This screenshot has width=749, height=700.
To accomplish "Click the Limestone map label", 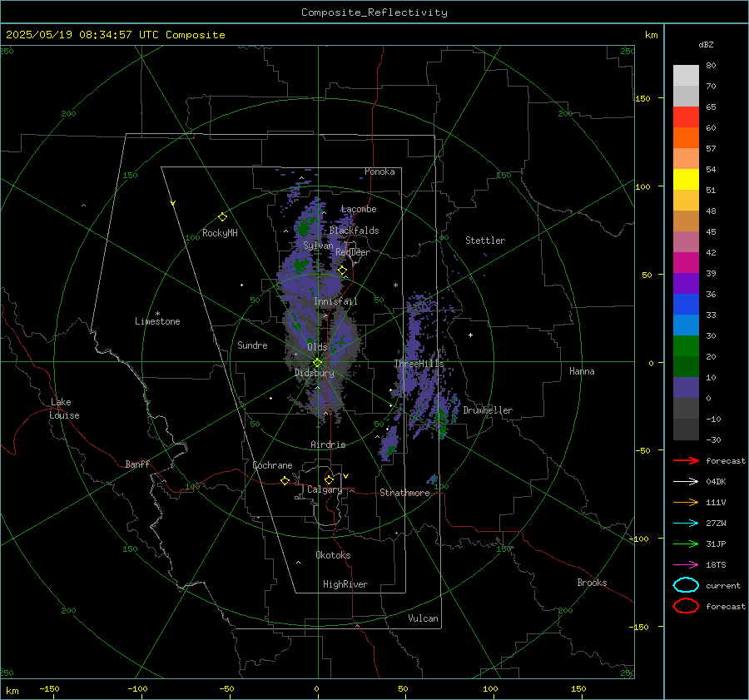I will [x=157, y=321].
